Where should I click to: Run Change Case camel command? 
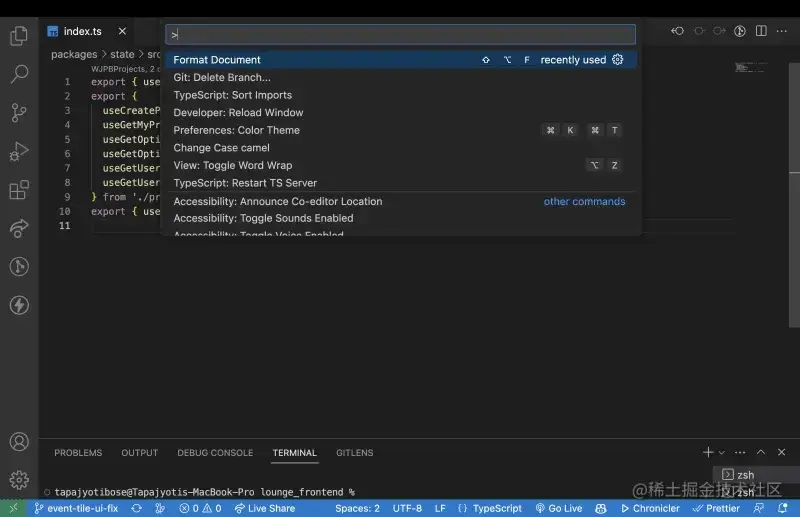[401, 148]
